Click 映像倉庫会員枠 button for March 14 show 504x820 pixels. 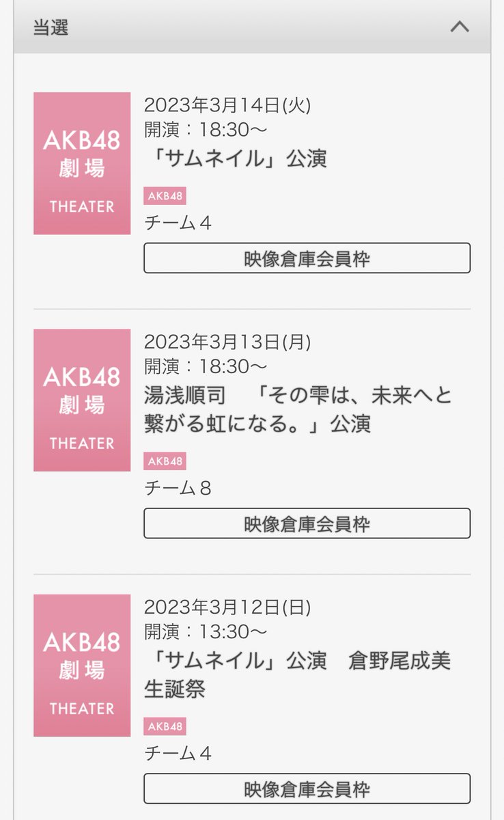pyautogui.click(x=307, y=258)
